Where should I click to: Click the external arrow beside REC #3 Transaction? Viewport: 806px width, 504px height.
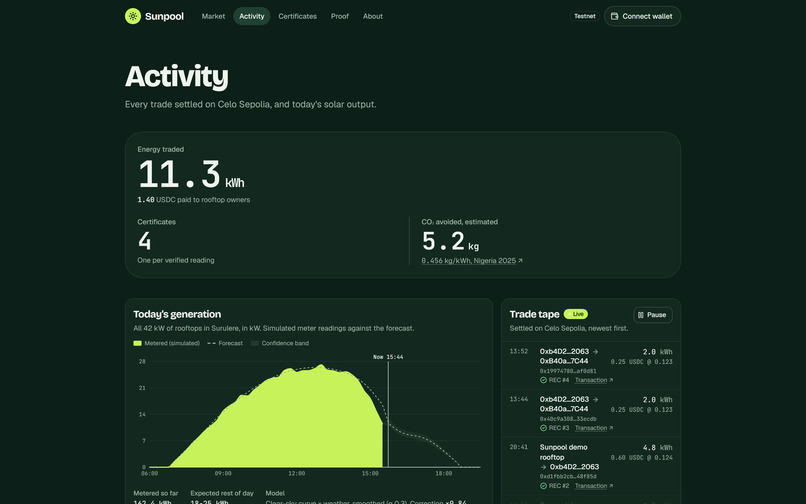611,428
